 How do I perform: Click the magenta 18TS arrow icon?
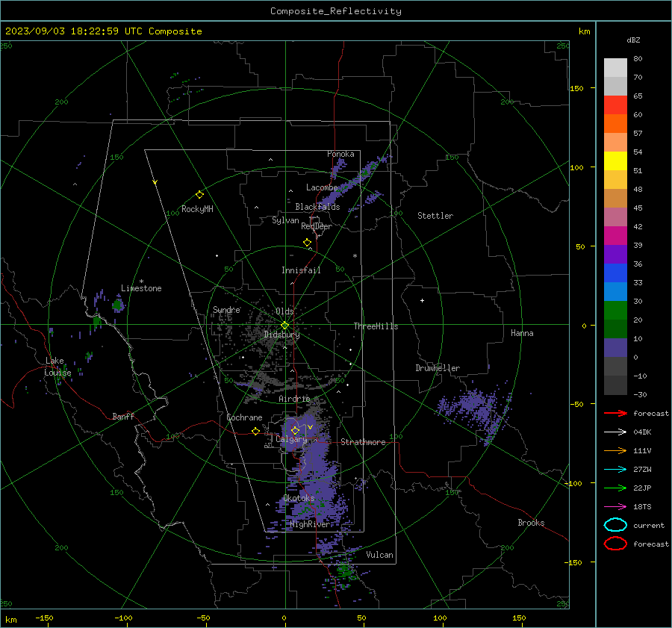point(615,507)
